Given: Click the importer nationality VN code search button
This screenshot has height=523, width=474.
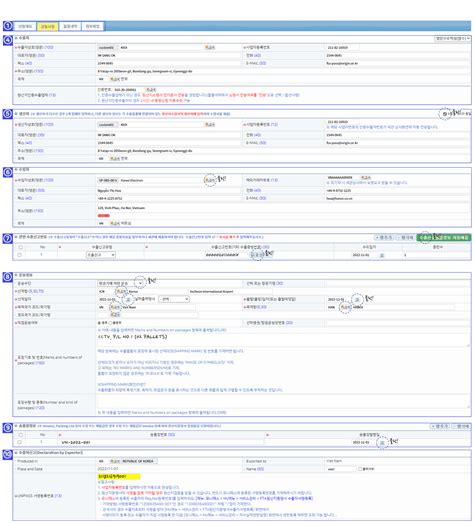Looking at the screenshot, I should (x=115, y=223).
